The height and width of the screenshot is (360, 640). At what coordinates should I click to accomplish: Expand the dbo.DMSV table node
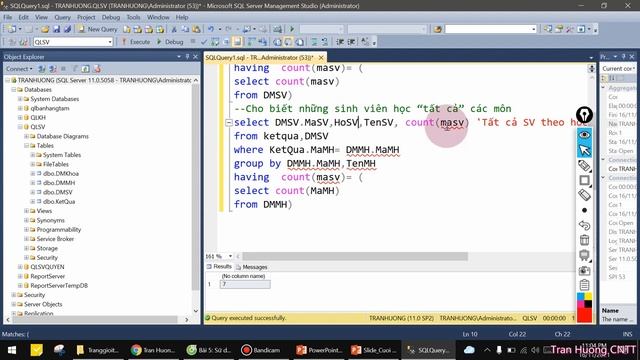(x=33, y=192)
